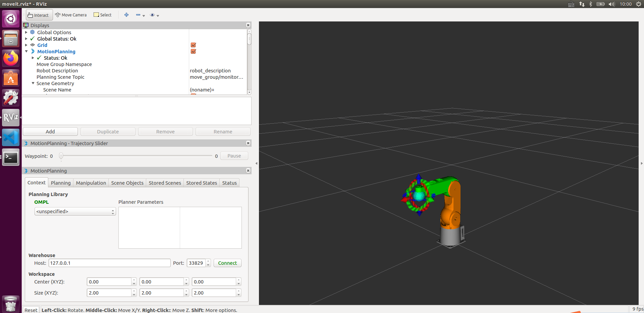Close the Trajectory Slider panel

click(x=248, y=143)
